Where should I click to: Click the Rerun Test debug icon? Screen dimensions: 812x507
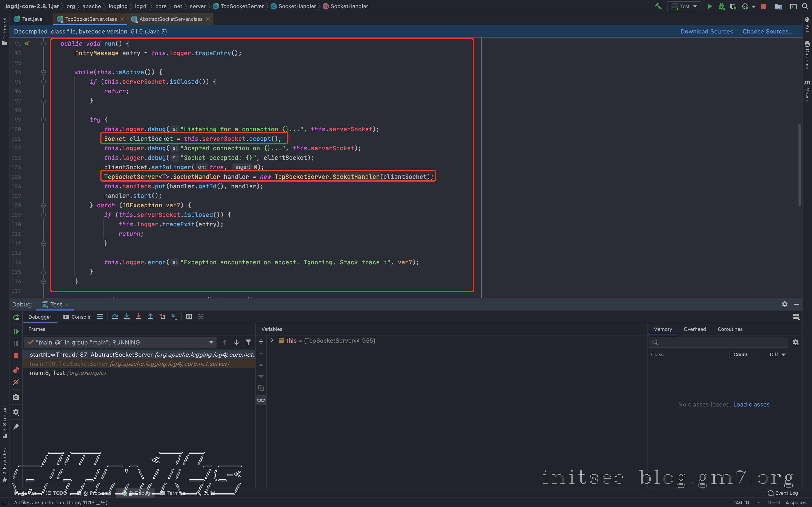(x=16, y=317)
